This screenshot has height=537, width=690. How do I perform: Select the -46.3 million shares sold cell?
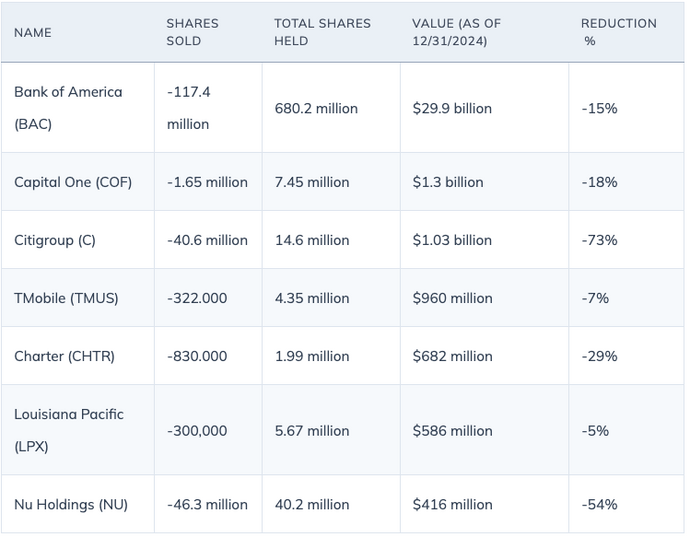point(207,504)
